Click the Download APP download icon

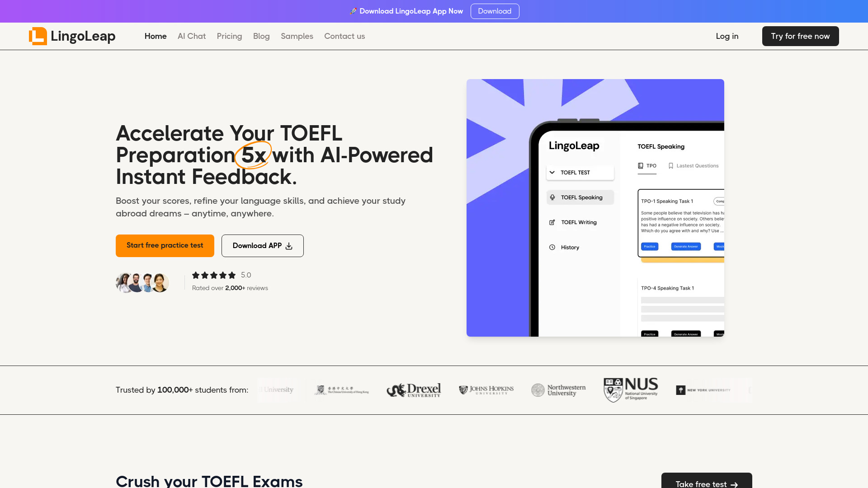(x=289, y=246)
